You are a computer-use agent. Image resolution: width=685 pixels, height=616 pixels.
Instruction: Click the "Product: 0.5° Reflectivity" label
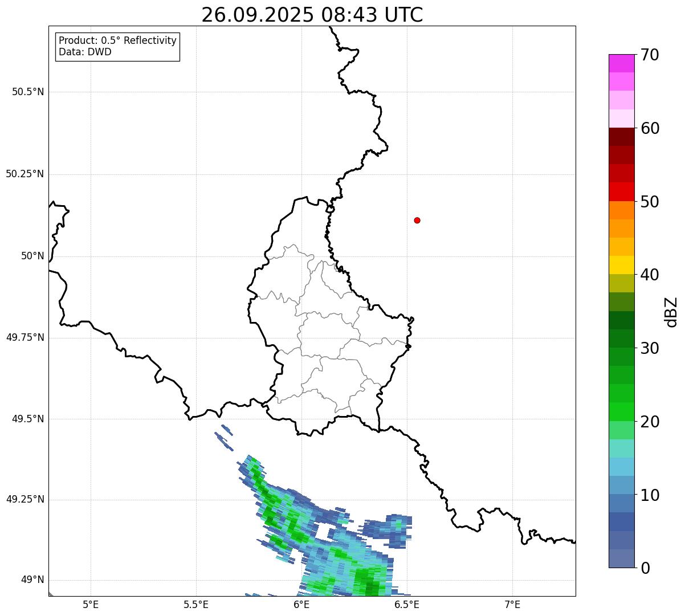coord(118,41)
